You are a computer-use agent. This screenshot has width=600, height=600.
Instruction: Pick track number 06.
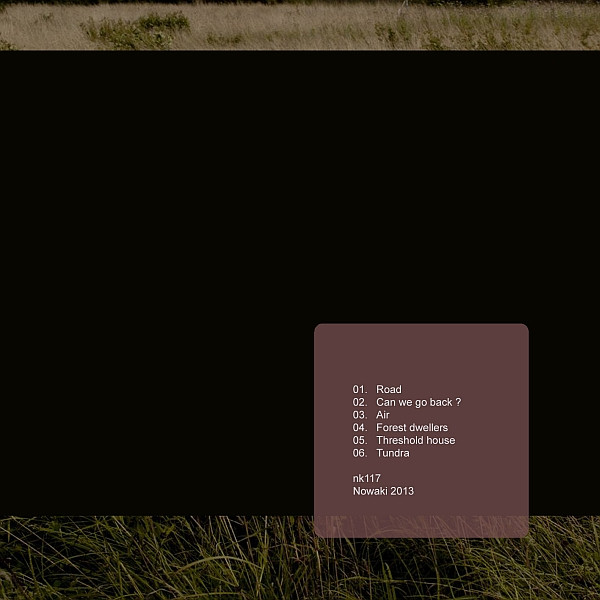click(x=360, y=453)
